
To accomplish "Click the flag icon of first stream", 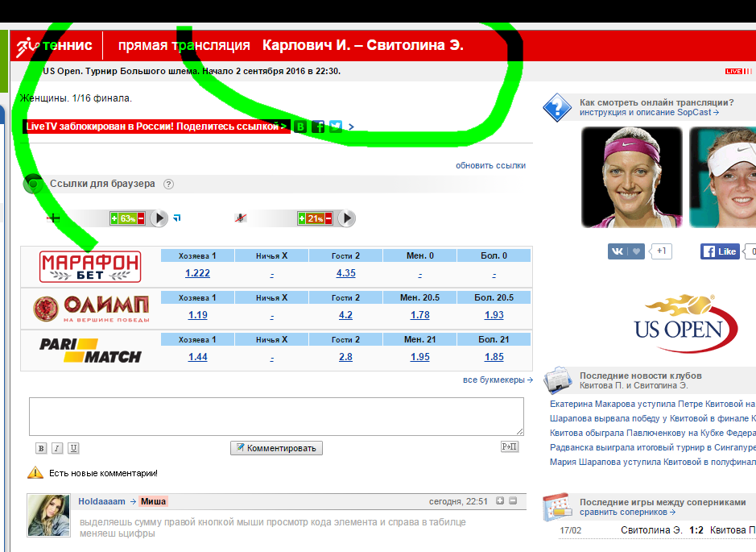I will (x=53, y=218).
